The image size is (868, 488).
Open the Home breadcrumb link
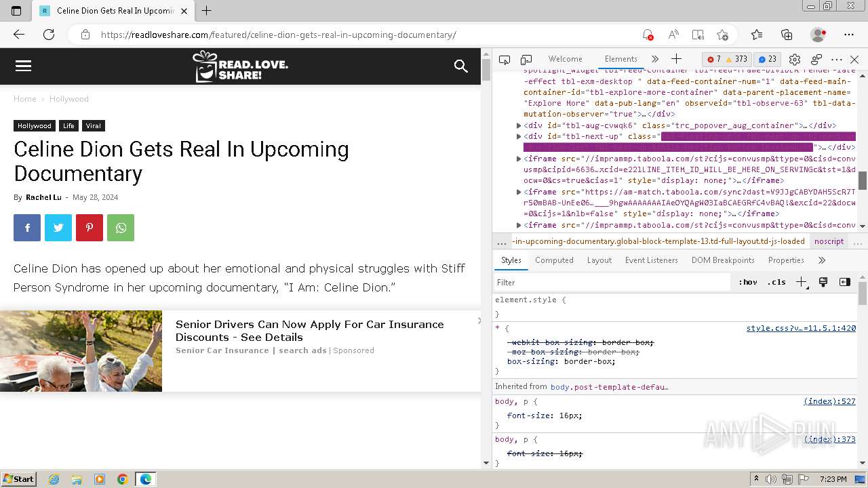click(25, 99)
